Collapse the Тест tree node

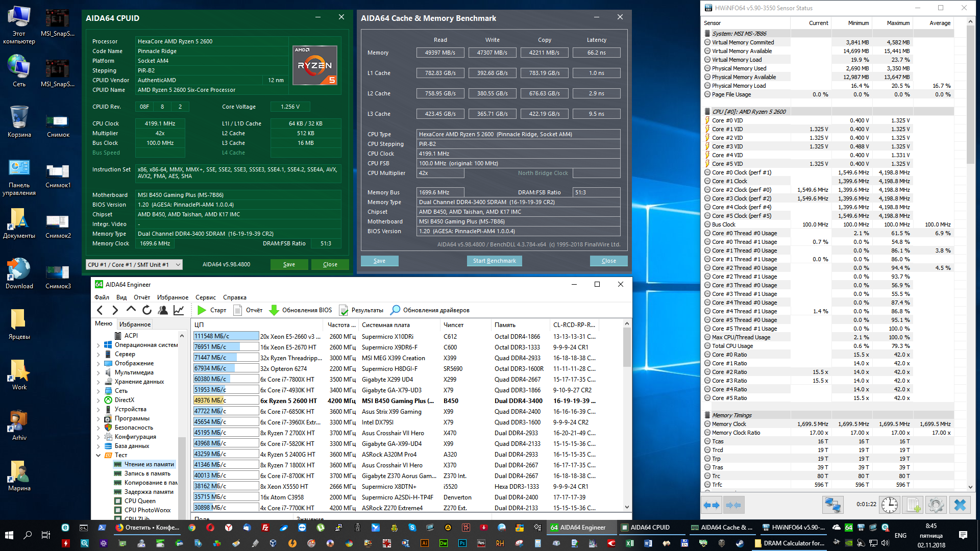[99, 455]
